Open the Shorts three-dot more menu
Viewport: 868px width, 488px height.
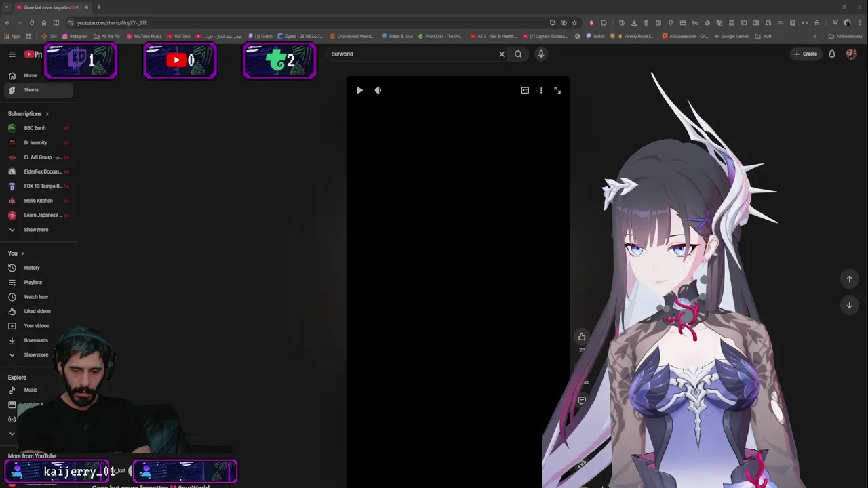(x=541, y=90)
